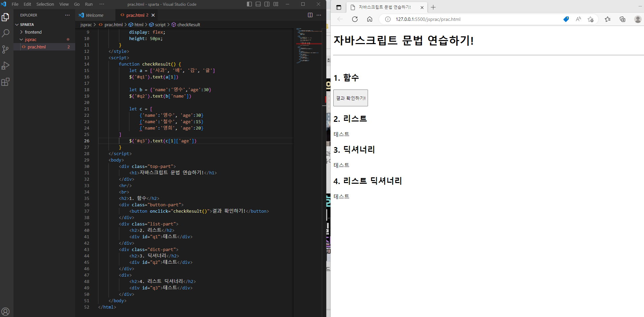Click the 결과 확인하기! button
Screen dimensions: 644x317
[x=350, y=98]
